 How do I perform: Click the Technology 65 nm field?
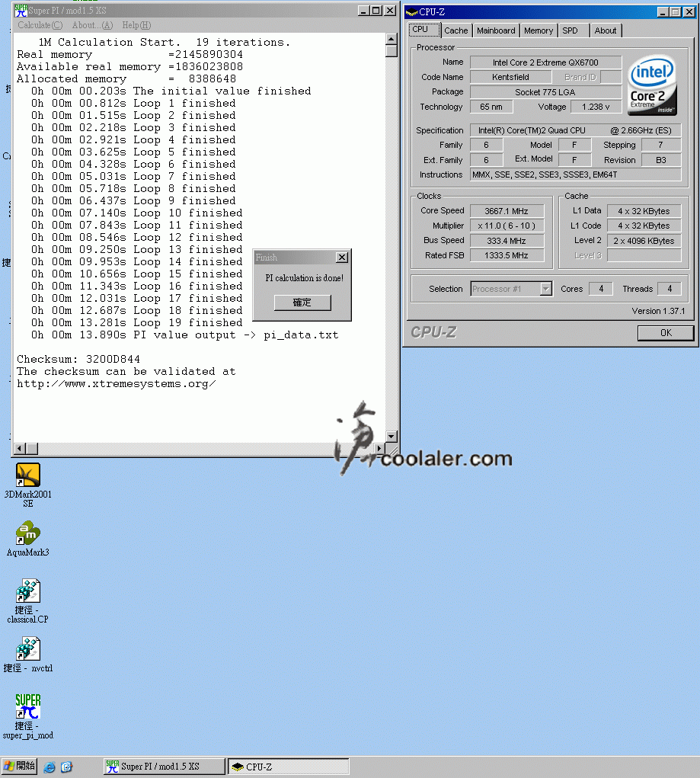(x=491, y=107)
